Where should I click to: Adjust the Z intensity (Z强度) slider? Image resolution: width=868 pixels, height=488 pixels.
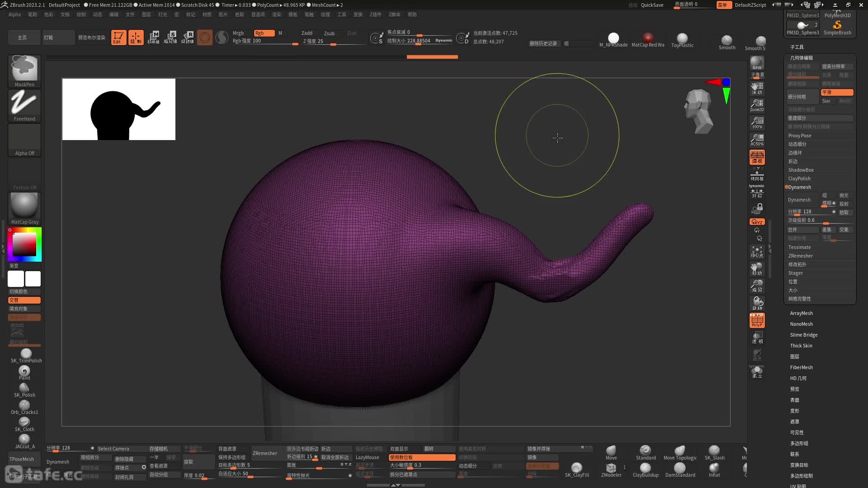[334, 41]
